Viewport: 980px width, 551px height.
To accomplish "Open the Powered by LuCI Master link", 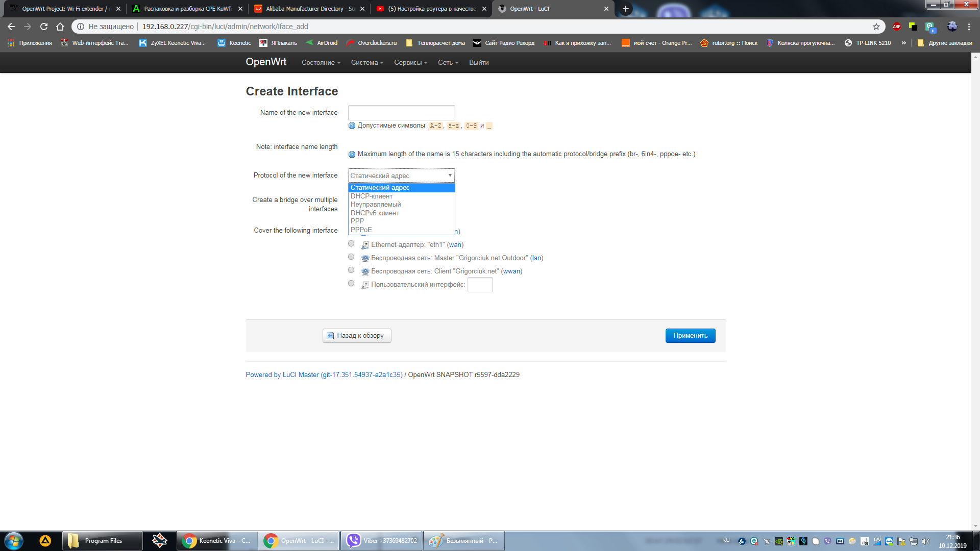I will [324, 374].
